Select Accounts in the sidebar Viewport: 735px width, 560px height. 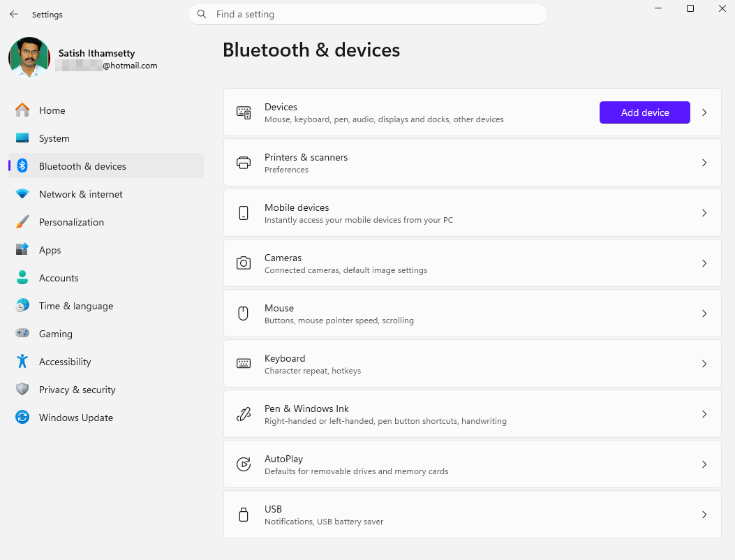106,278
